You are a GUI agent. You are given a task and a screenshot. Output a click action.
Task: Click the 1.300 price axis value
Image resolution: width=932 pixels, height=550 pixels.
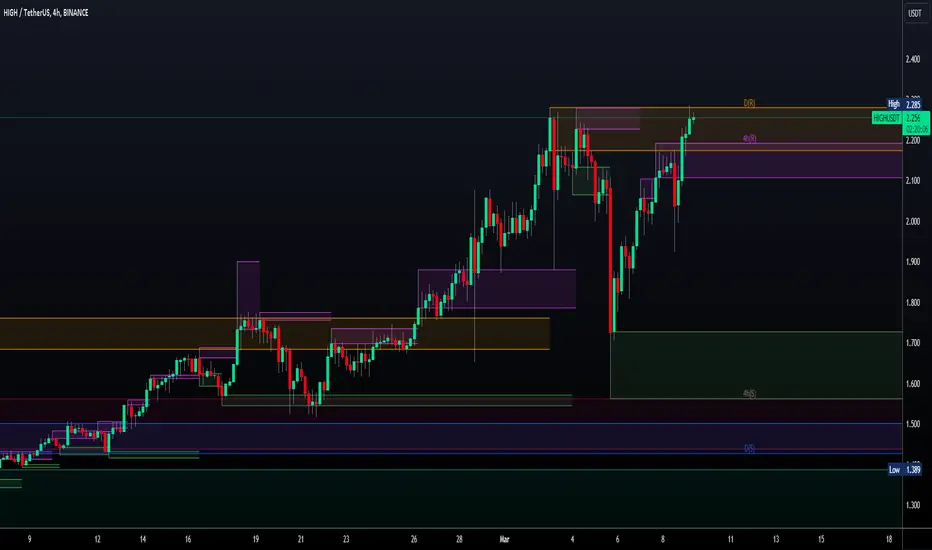coord(912,505)
